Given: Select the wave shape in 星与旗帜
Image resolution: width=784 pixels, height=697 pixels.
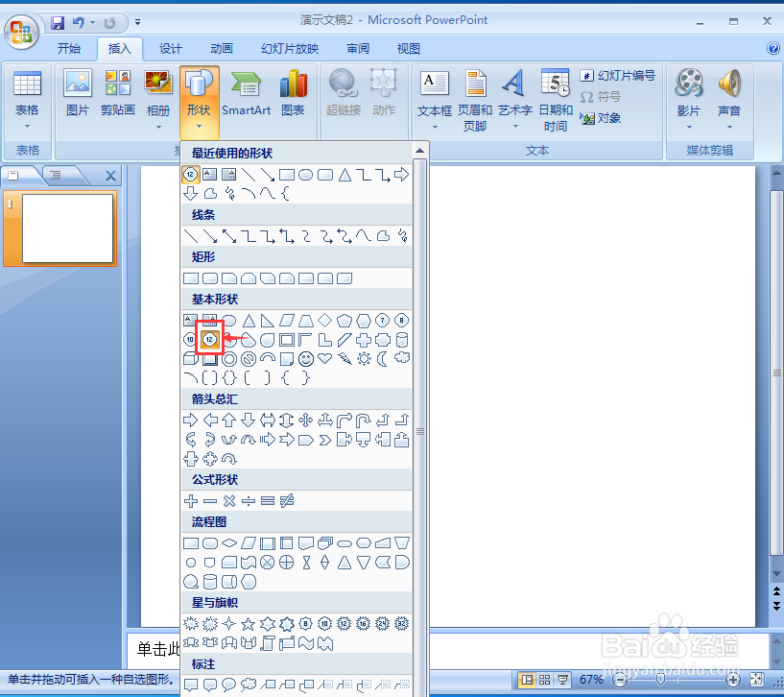Looking at the screenshot, I should click(x=305, y=643).
